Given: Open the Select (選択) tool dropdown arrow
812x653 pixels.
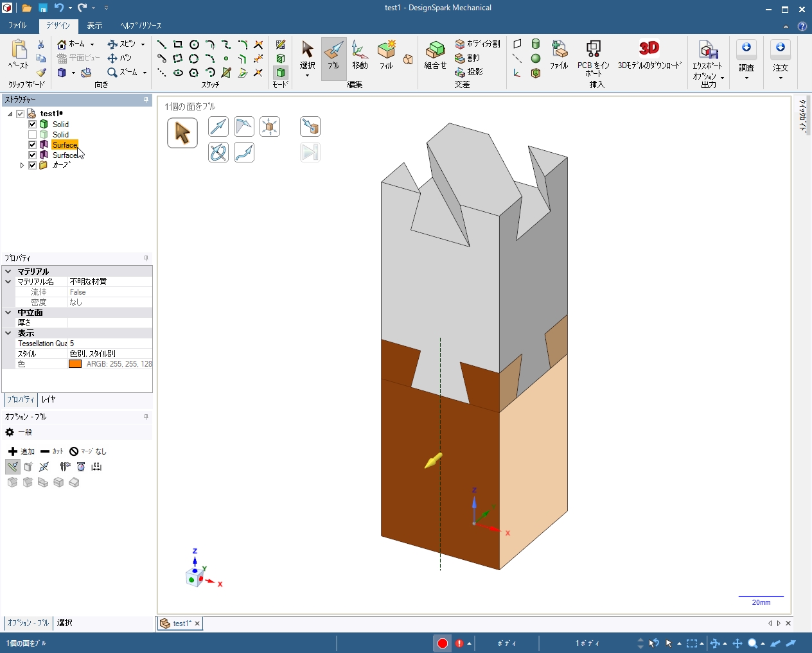Looking at the screenshot, I should pyautogui.click(x=307, y=76).
